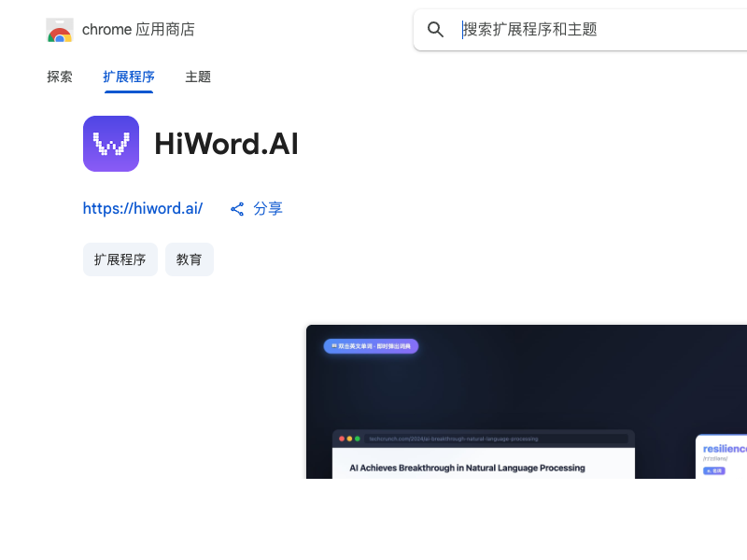Select the 扩展程序 navigation tab
Viewport: 747px width, 560px height.
128,77
